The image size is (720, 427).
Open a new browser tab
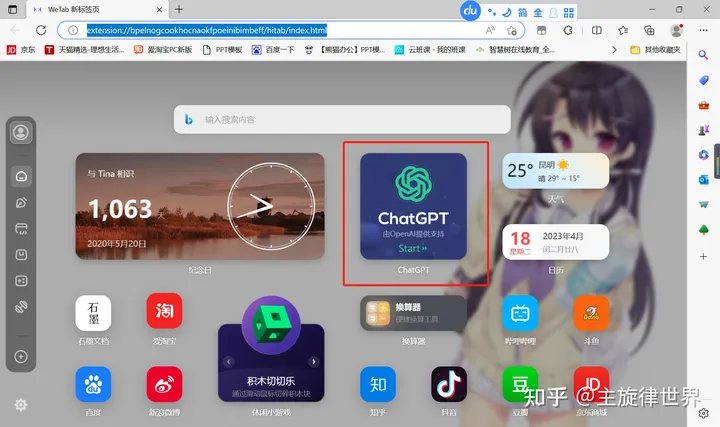179,9
